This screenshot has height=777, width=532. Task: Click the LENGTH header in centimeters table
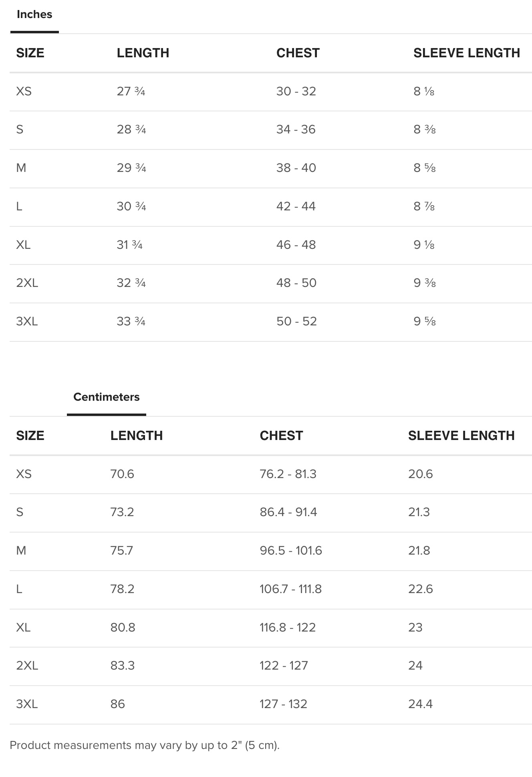[137, 436]
